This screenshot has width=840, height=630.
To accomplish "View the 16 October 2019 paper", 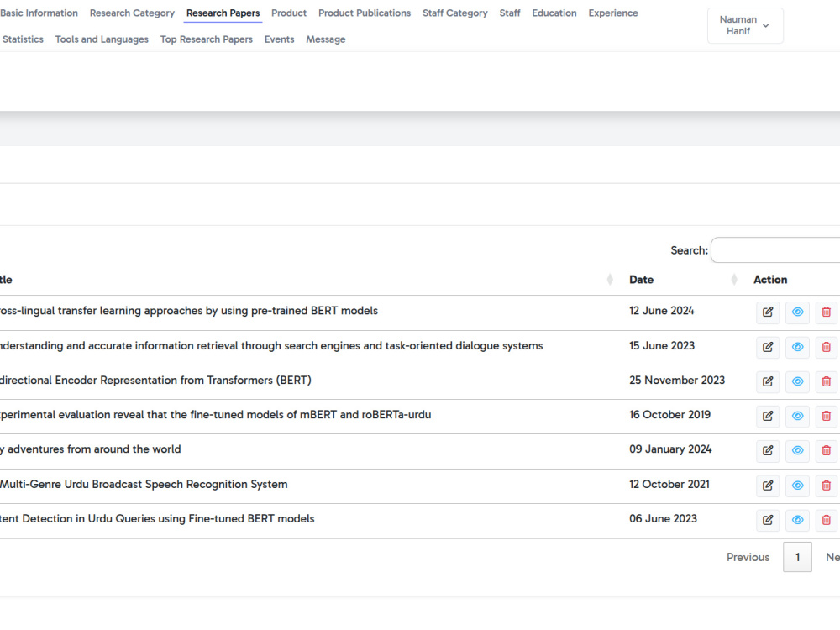I will [x=798, y=417].
